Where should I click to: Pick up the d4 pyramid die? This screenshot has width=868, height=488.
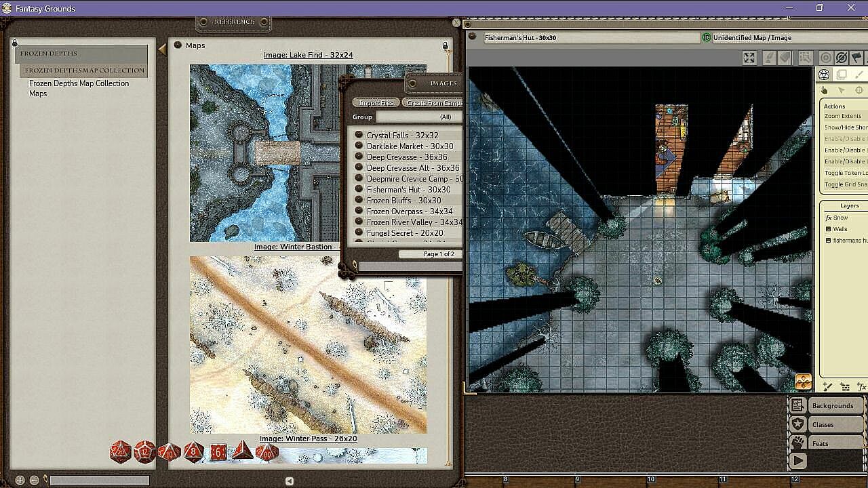tap(243, 451)
